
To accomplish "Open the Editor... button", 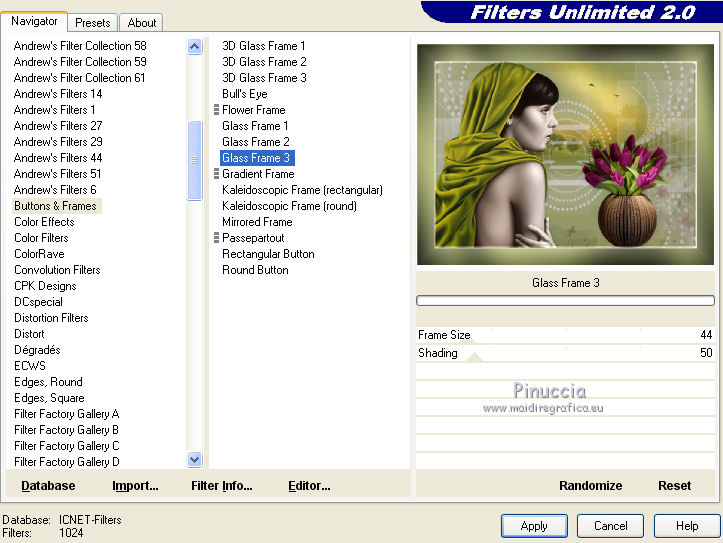I will pyautogui.click(x=309, y=485).
